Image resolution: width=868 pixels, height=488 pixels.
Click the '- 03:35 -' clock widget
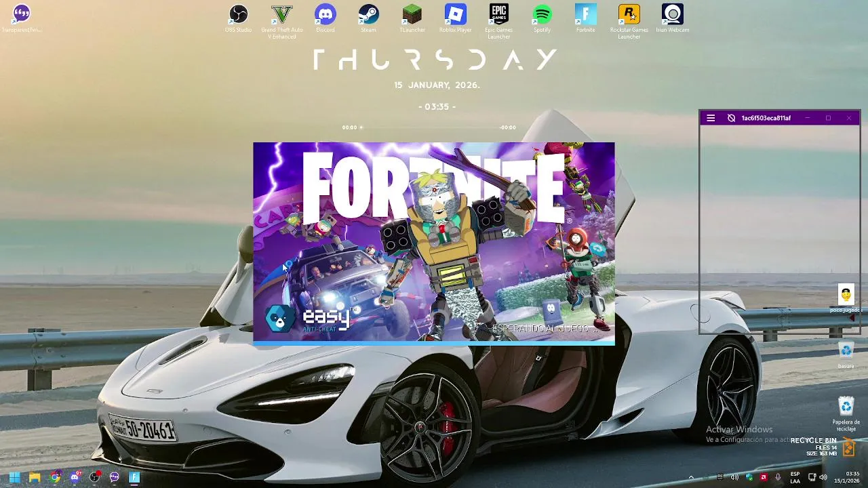coord(437,106)
